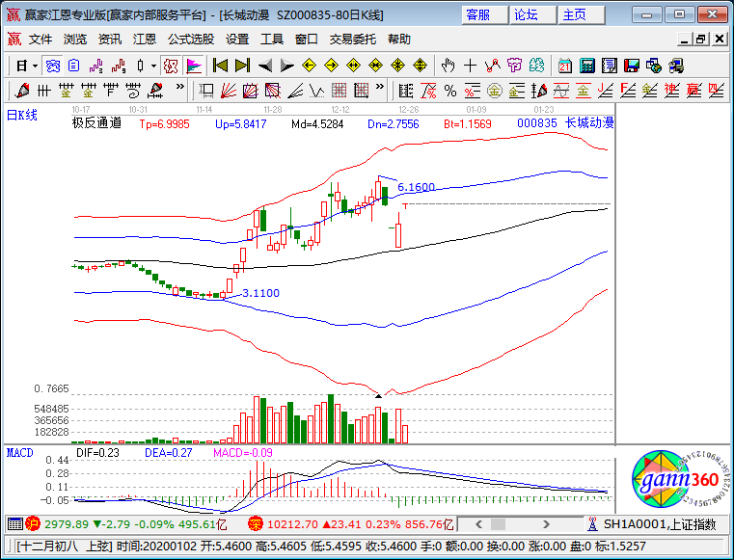Screen dimensions: 734x560
Task: Click the 3.1100 price label on chart
Action: pyautogui.click(x=260, y=293)
